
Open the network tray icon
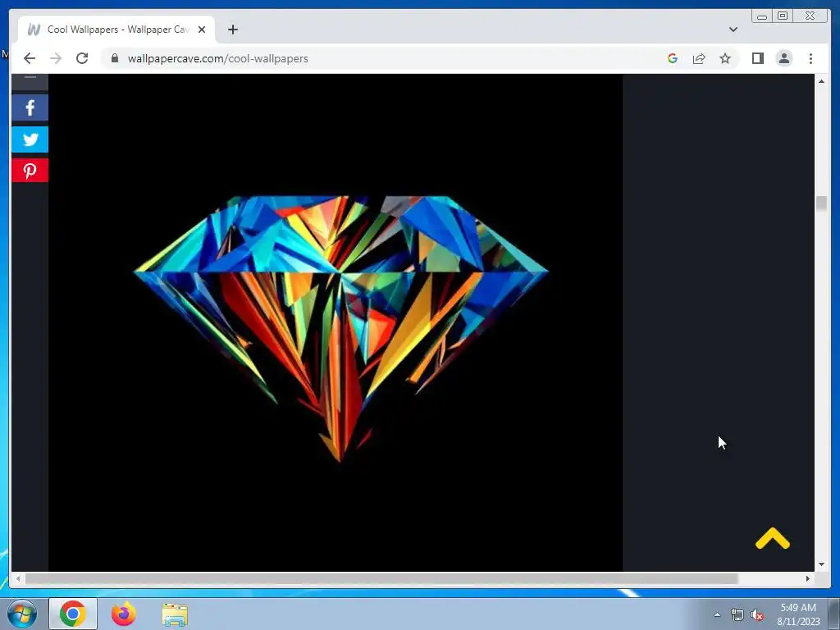point(737,615)
